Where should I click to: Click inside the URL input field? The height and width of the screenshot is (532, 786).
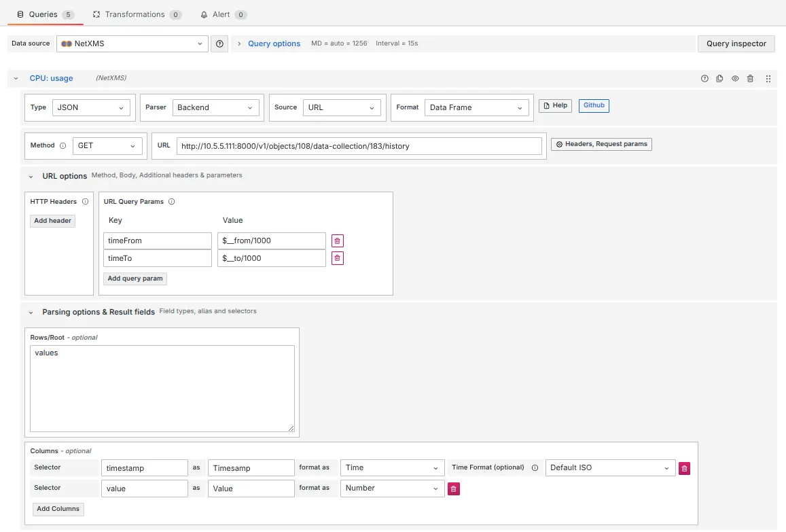tap(359, 145)
